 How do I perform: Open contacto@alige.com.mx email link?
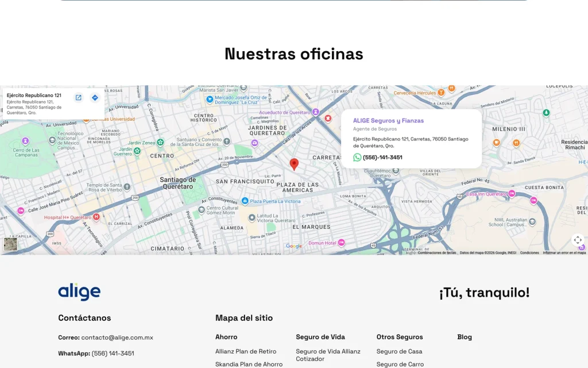(x=117, y=337)
